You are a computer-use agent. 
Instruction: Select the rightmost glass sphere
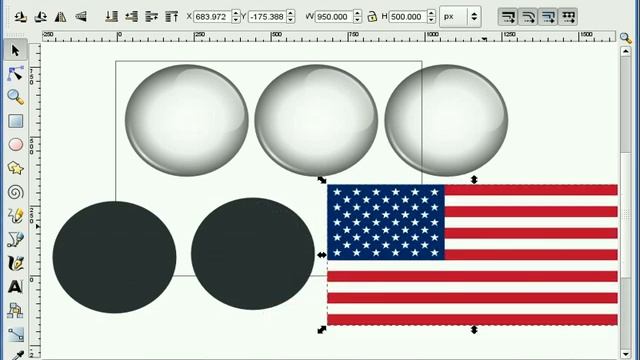pos(446,120)
